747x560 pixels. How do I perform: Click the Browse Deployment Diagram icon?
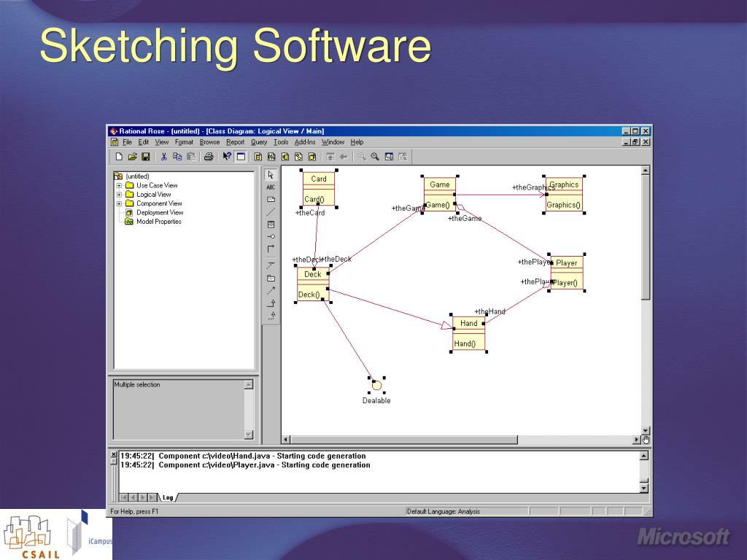point(312,157)
